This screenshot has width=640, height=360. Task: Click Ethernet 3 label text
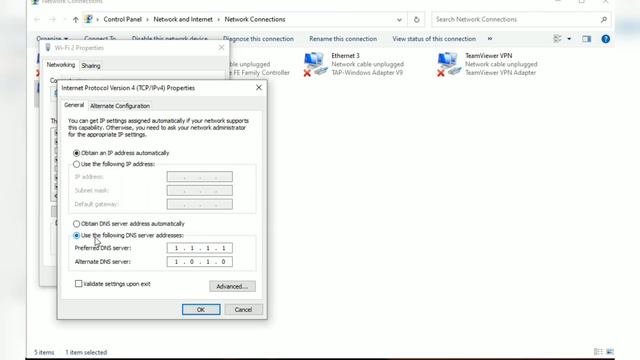point(345,56)
